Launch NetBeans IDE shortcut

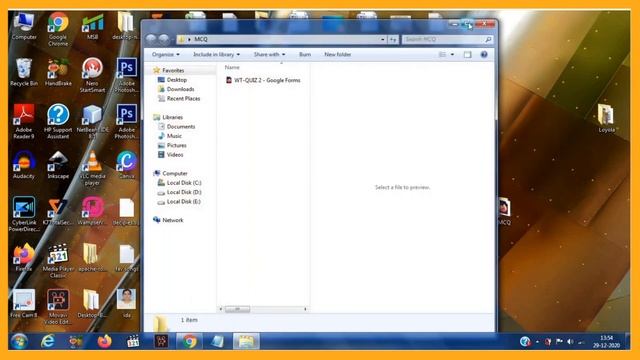(93, 122)
